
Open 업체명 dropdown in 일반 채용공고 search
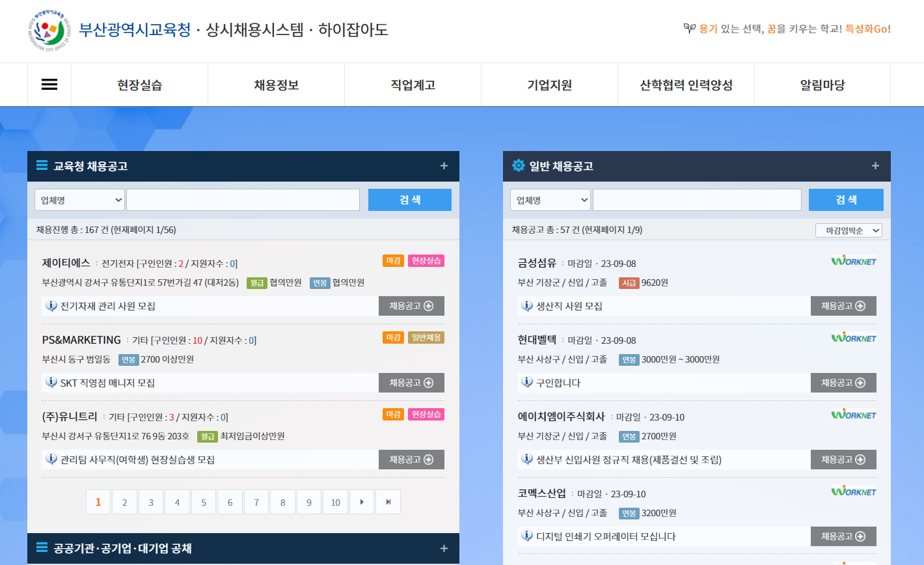tap(550, 200)
